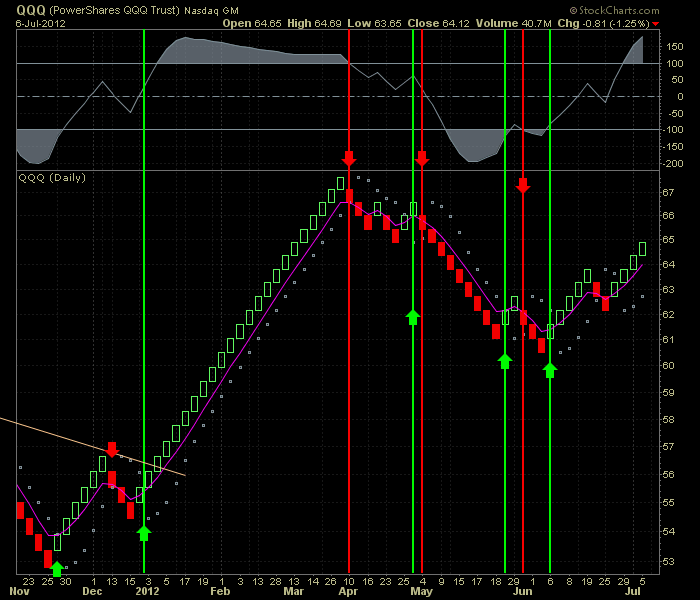Click the Feb month label
This screenshot has height=600, width=700.
[220, 592]
